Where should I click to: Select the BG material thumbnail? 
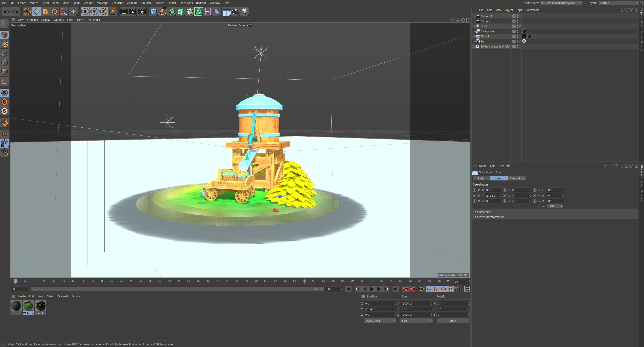(x=16, y=306)
